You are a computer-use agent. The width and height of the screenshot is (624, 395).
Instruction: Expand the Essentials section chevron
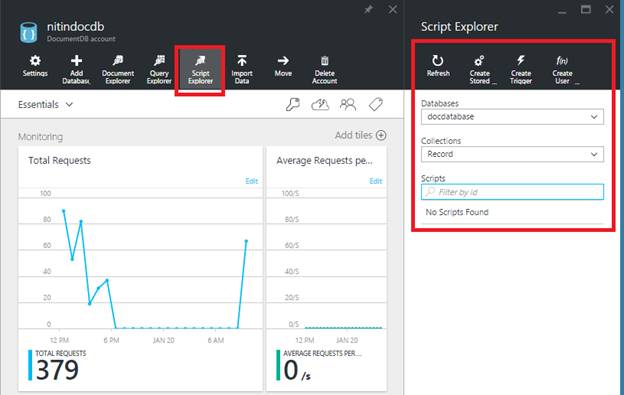(69, 105)
